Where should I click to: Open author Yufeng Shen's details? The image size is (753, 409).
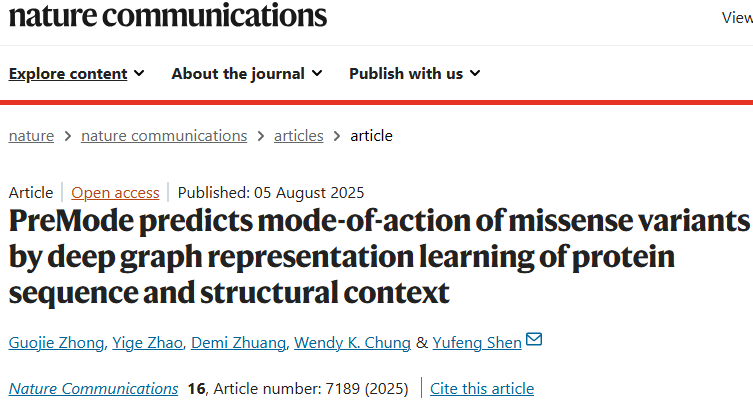click(x=477, y=343)
